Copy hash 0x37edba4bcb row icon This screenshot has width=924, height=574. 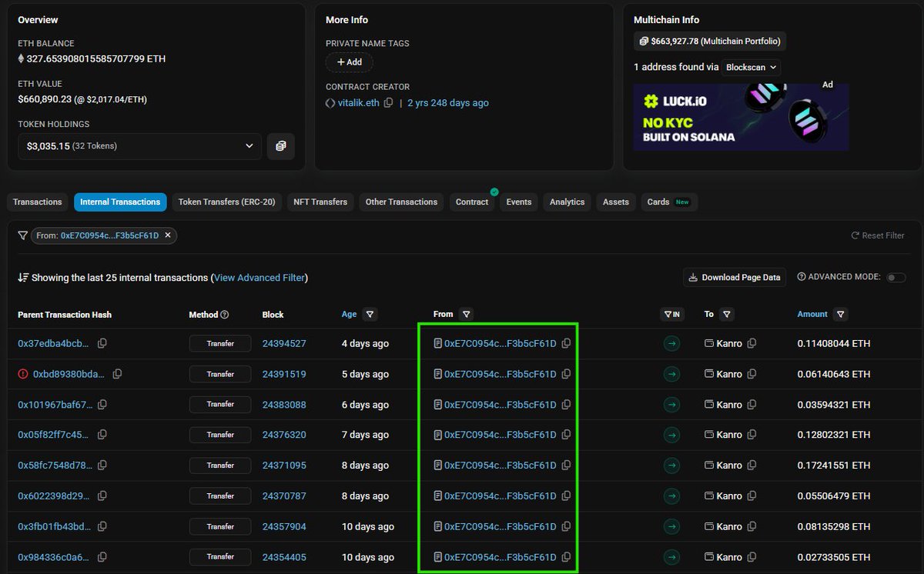coord(102,343)
